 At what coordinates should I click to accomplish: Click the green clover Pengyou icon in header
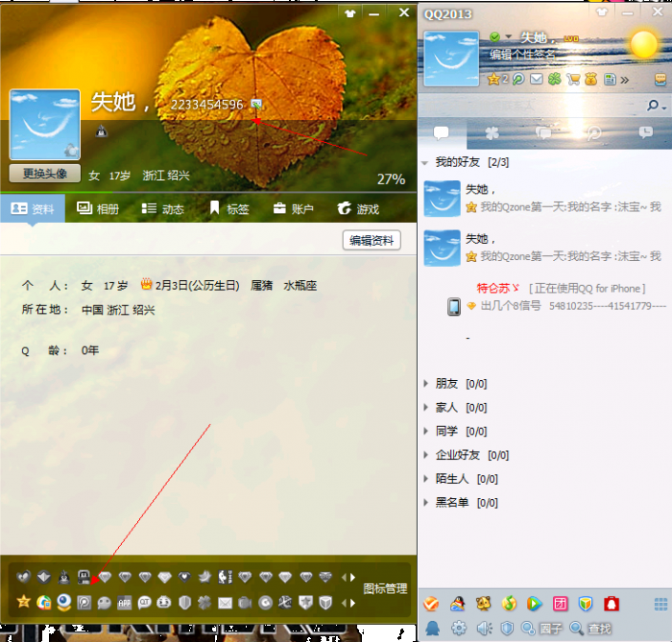(555, 80)
